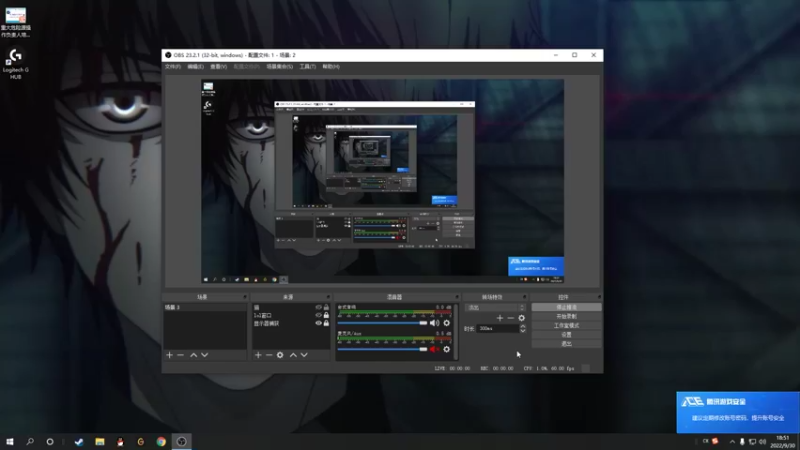Open the scene transition type dropdown
Viewport: 800px width, 450px height.
click(x=494, y=307)
